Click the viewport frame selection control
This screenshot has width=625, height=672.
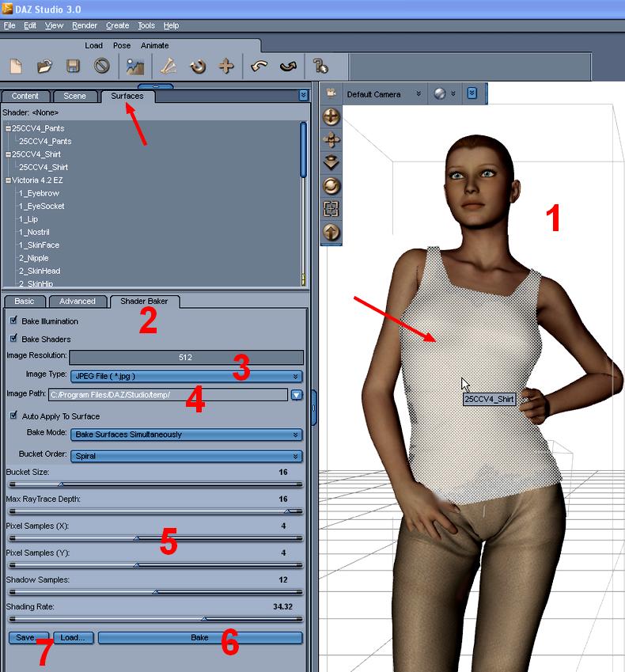click(331, 209)
